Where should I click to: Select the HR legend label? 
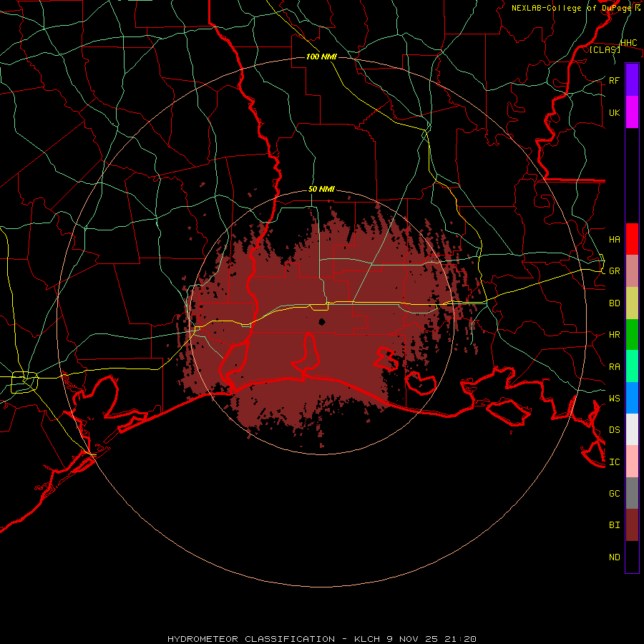pyautogui.click(x=614, y=335)
